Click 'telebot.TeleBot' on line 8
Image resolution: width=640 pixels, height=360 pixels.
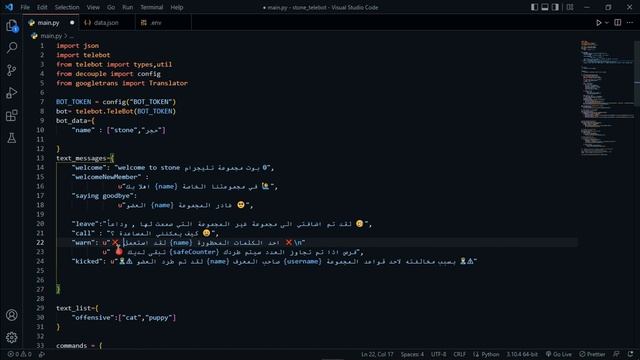click(x=104, y=111)
